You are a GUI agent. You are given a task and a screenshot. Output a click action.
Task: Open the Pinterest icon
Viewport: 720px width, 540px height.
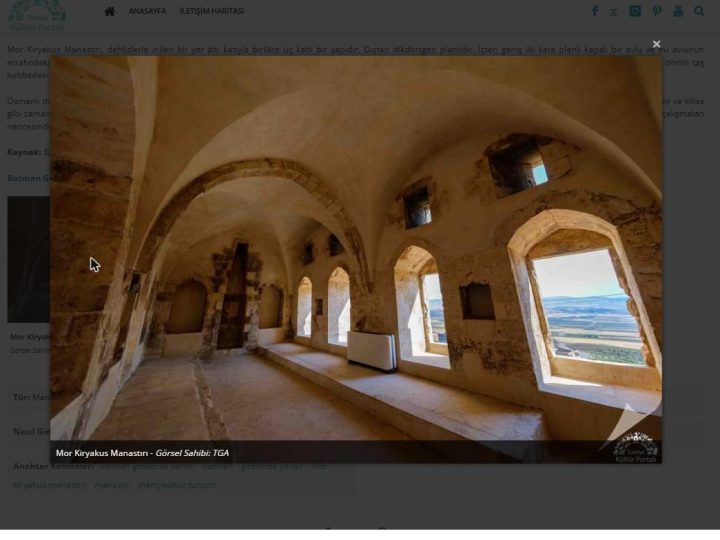pyautogui.click(x=657, y=11)
